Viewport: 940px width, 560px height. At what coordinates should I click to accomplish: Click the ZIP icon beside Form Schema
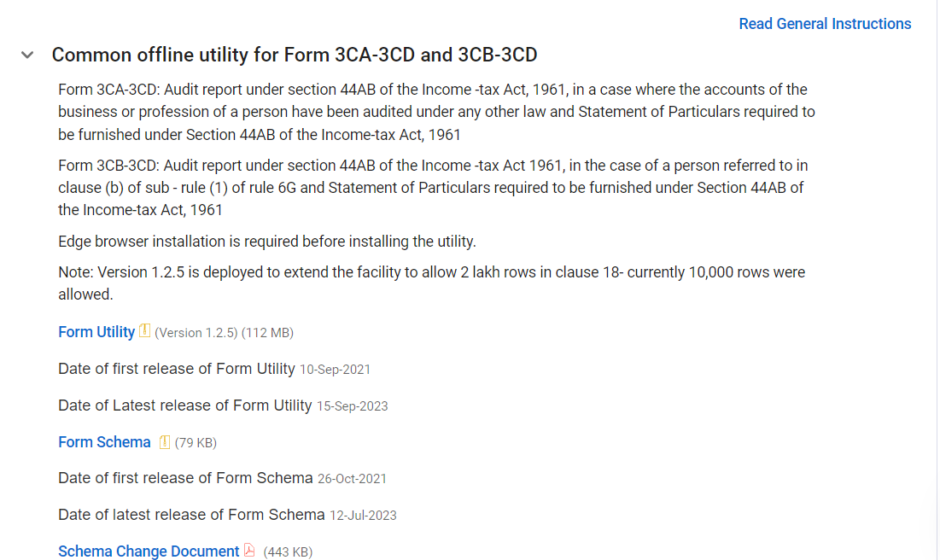[x=165, y=441]
